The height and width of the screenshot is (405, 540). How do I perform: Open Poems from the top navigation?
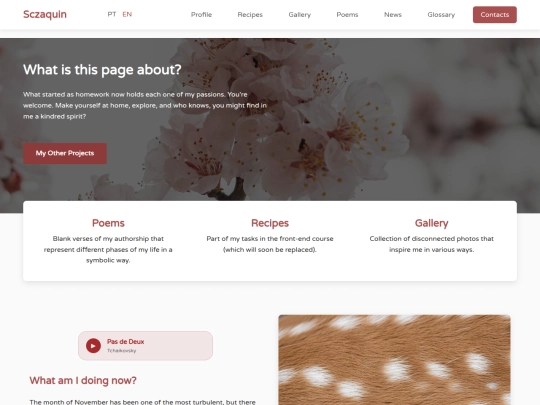click(347, 14)
